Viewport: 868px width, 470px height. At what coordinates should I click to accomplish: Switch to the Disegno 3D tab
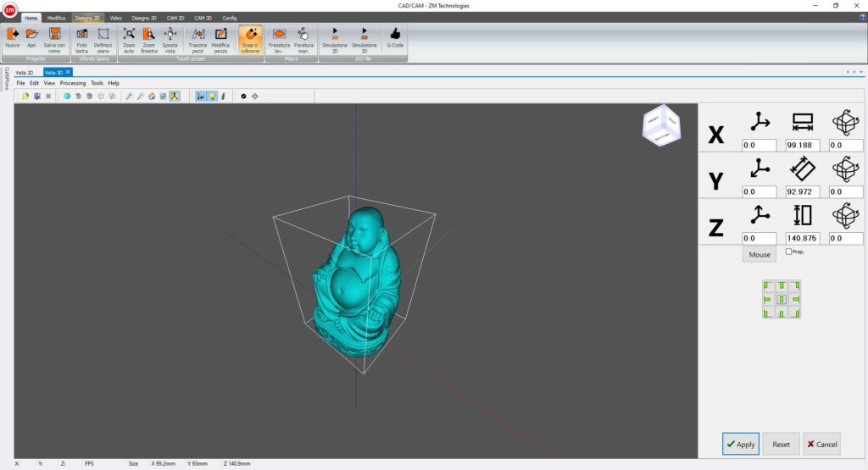pos(144,18)
